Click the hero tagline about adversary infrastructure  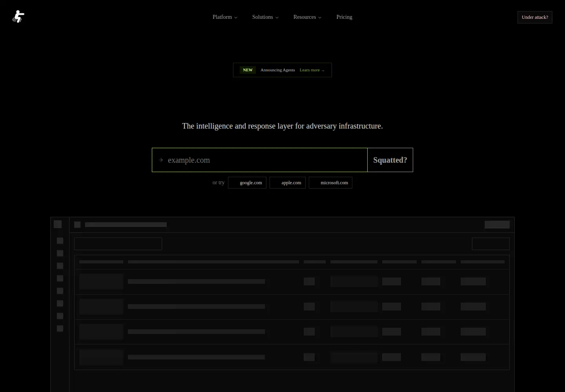click(x=282, y=126)
